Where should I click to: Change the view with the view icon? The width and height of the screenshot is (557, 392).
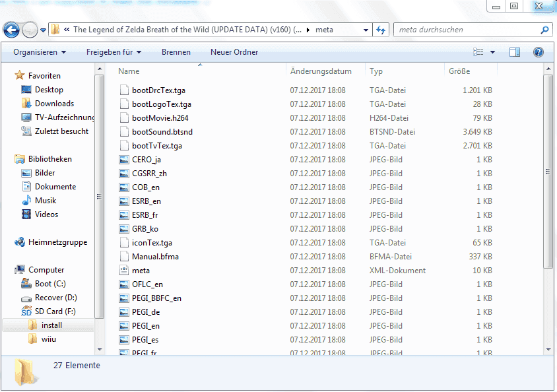click(x=478, y=52)
